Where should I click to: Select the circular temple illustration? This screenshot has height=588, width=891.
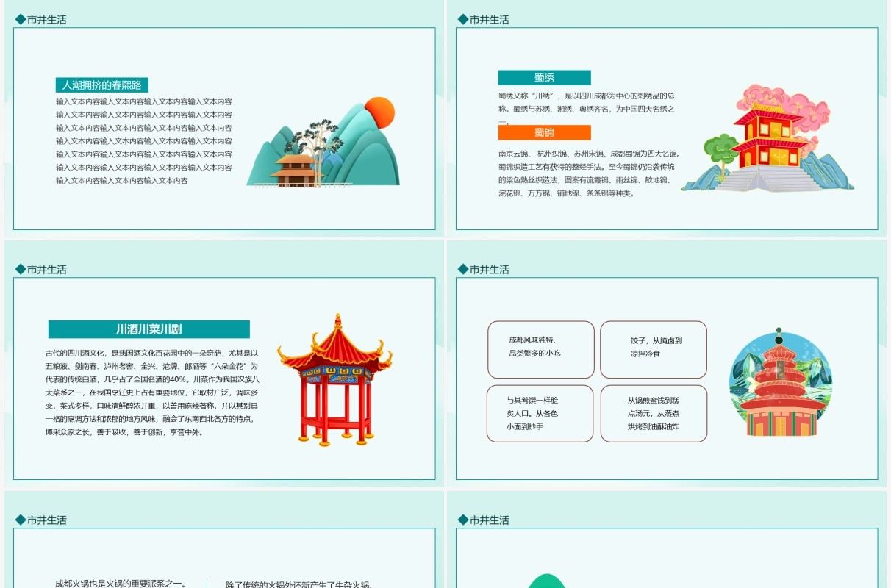780,383
